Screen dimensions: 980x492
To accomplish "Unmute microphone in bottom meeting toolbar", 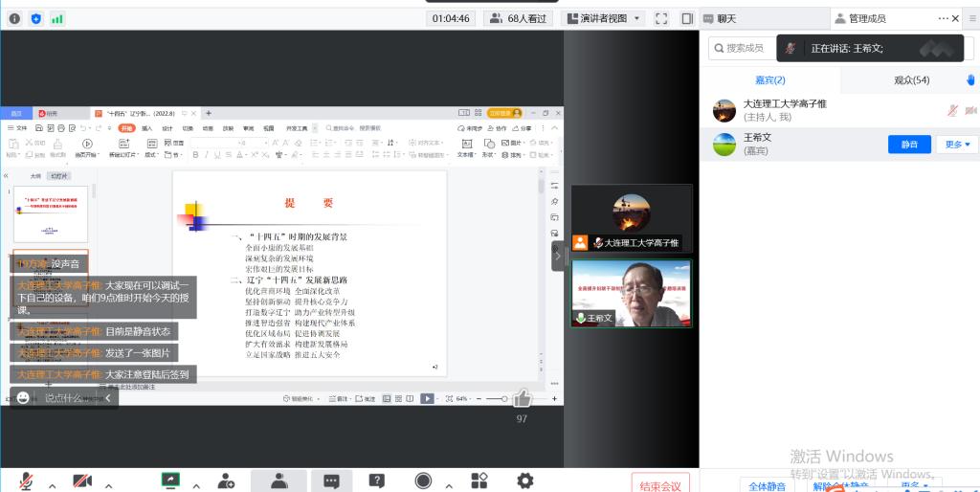I will click(x=26, y=481).
